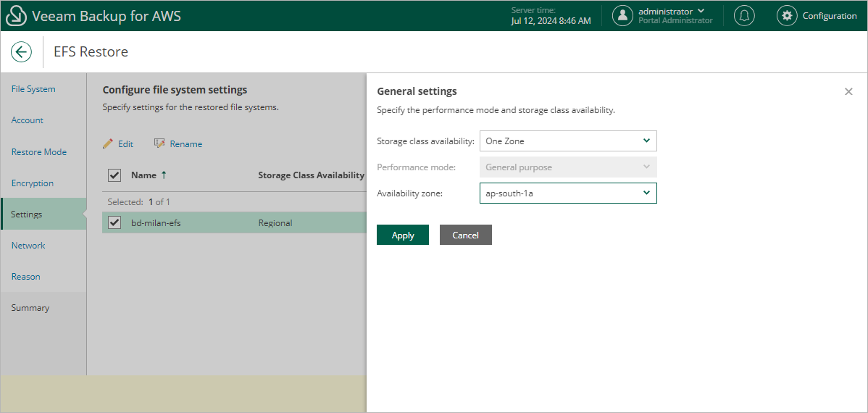Go back using the arrow icon

coord(21,52)
